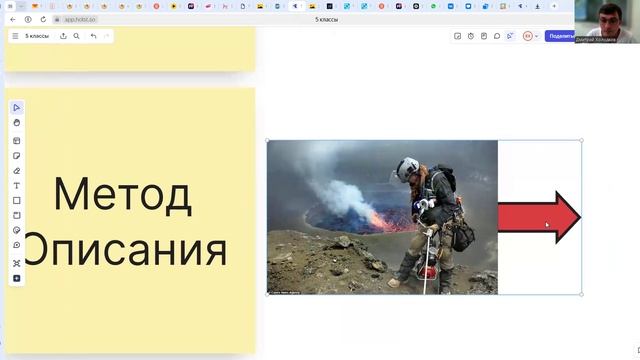Reload the browser page
This screenshot has width=640, height=360.
(43, 19)
